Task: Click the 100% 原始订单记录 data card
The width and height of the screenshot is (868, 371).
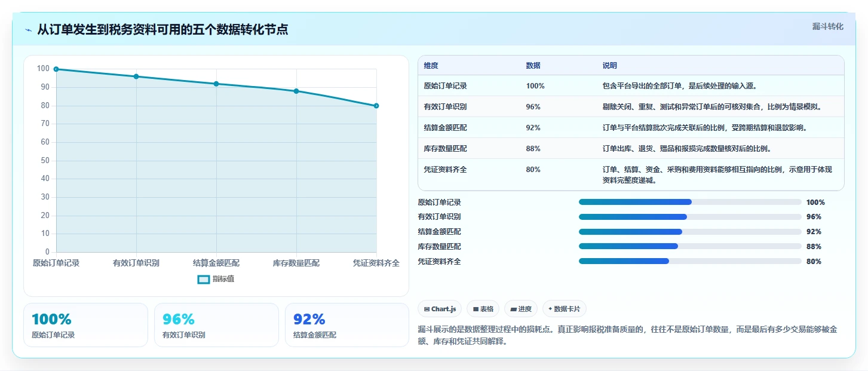Action: click(85, 325)
